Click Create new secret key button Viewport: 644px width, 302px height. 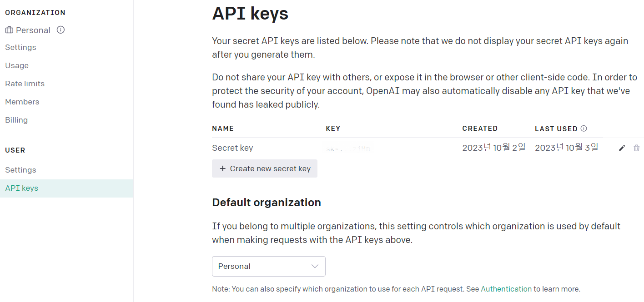coord(265,168)
